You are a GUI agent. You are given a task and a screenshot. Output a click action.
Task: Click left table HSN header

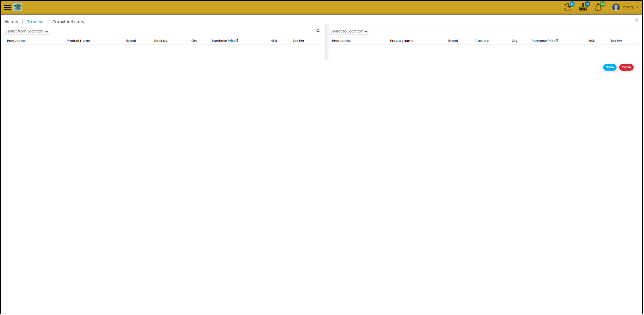tap(274, 41)
